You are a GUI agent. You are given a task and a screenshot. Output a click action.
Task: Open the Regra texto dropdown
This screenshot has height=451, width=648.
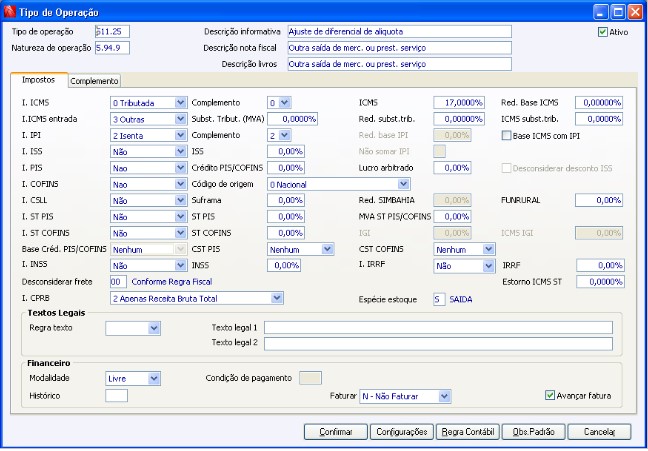153,328
